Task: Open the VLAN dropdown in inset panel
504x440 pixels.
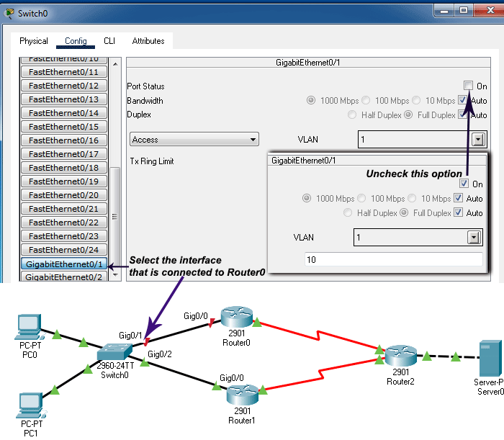Action: pyautogui.click(x=474, y=238)
